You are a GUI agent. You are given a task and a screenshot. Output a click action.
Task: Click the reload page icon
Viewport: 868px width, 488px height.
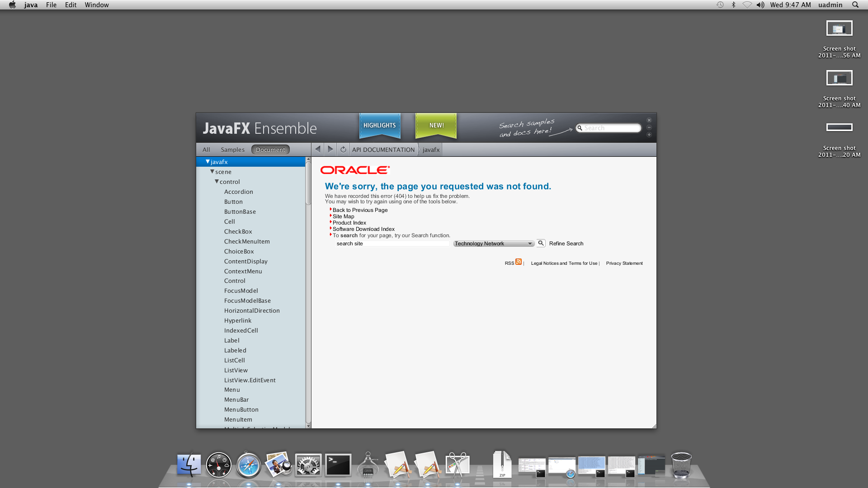click(343, 150)
